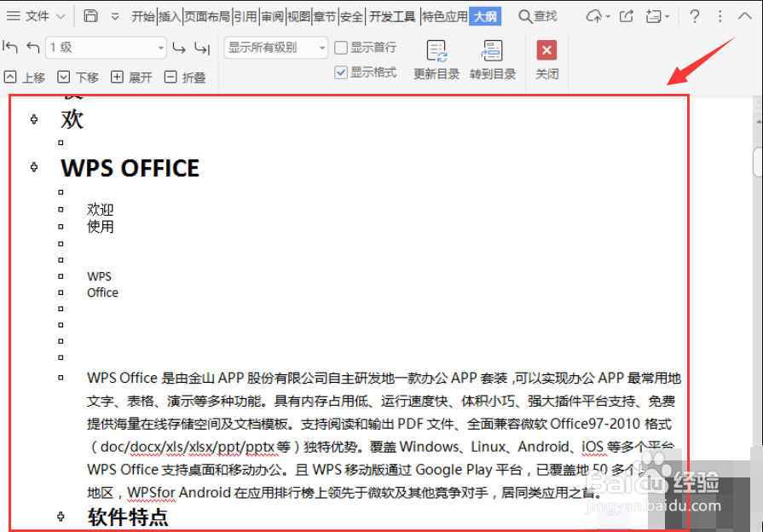Image resolution: width=763 pixels, height=532 pixels.
Task: Collapse the ribbon with the chevron
Action: [744, 16]
